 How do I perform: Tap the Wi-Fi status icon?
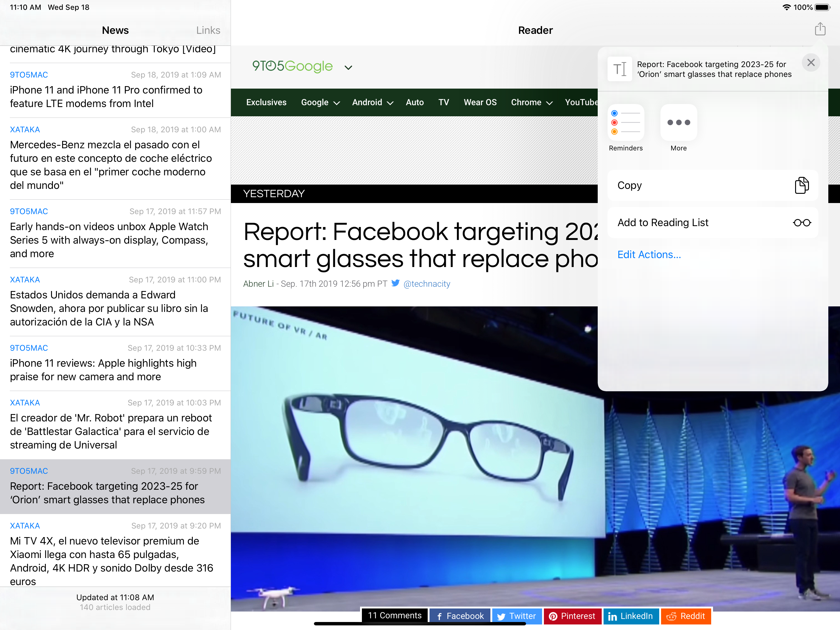787,7
